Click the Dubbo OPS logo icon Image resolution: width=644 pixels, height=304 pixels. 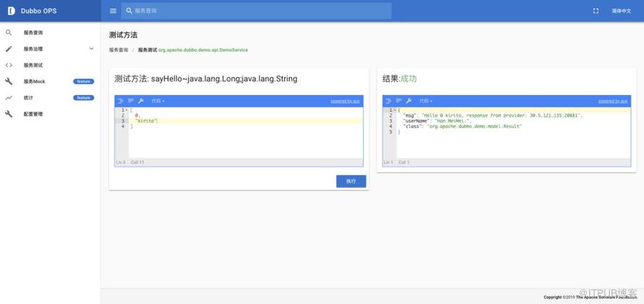(11, 11)
